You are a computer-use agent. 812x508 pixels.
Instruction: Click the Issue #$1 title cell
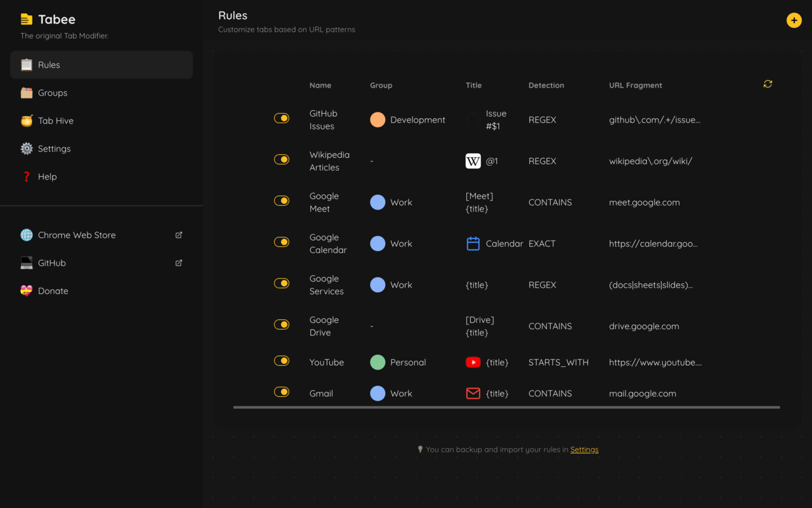496,119
